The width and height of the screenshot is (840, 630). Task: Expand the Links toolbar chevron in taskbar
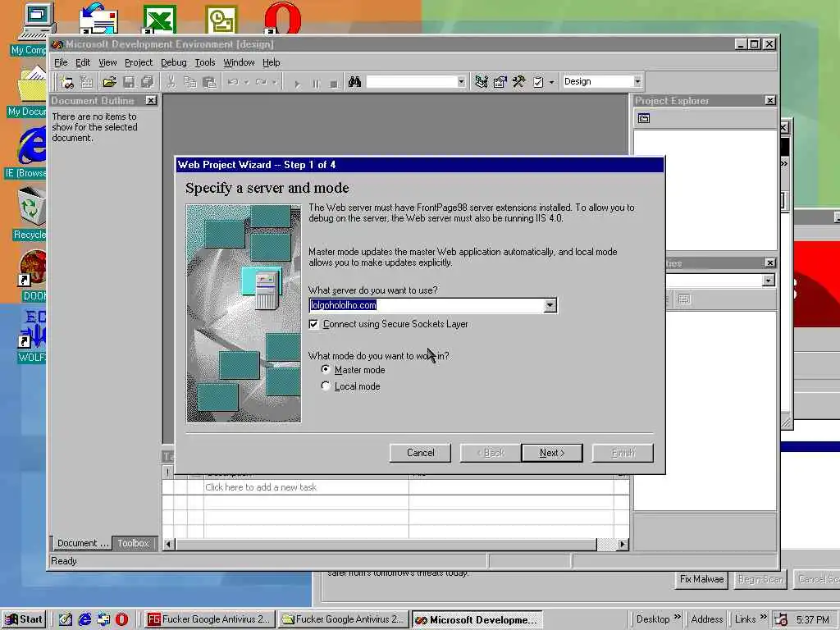(x=763, y=617)
